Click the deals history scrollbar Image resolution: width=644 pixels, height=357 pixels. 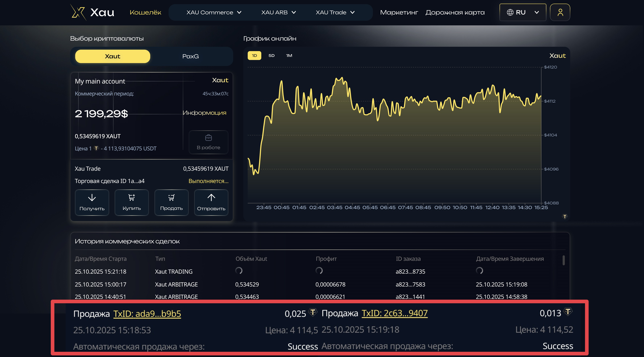pyautogui.click(x=564, y=260)
